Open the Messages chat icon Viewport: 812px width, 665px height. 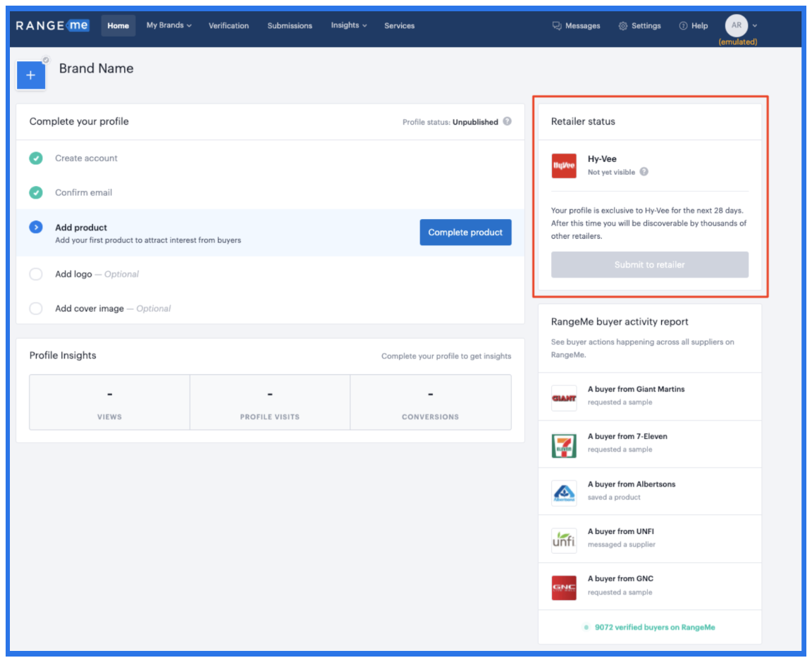click(557, 26)
